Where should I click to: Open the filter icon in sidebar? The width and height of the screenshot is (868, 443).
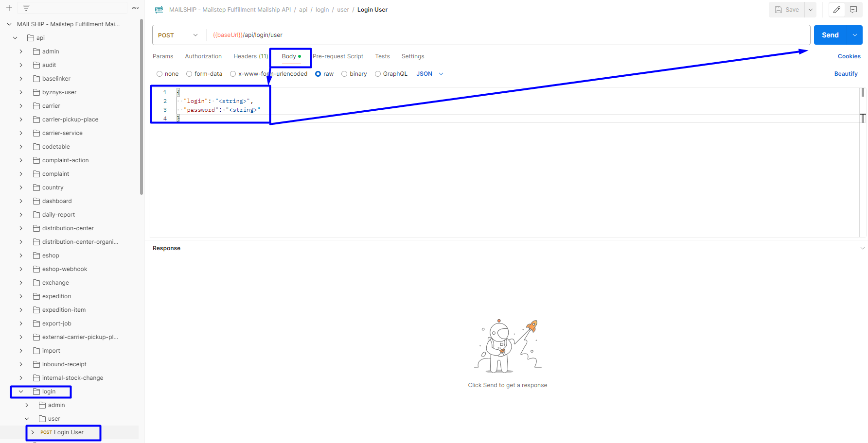[26, 8]
